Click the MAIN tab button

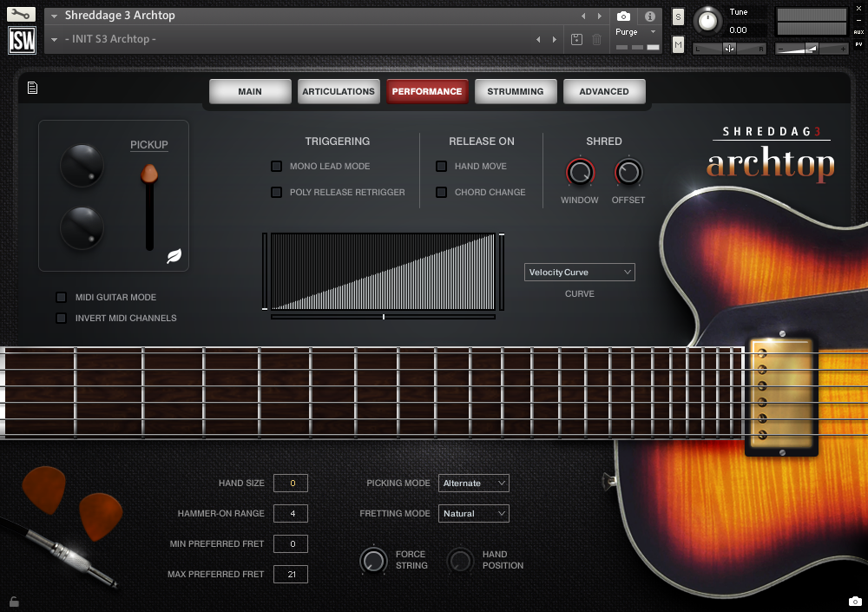point(250,90)
